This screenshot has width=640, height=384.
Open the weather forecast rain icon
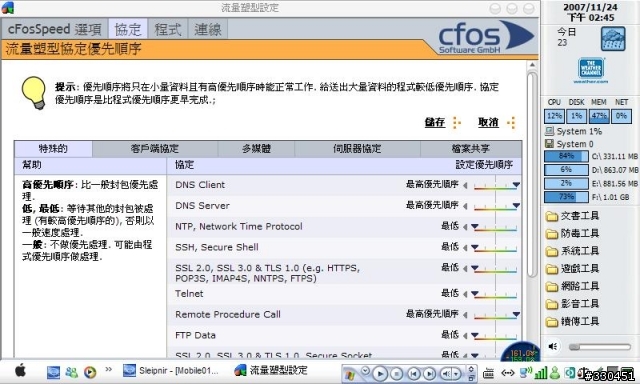[613, 39]
